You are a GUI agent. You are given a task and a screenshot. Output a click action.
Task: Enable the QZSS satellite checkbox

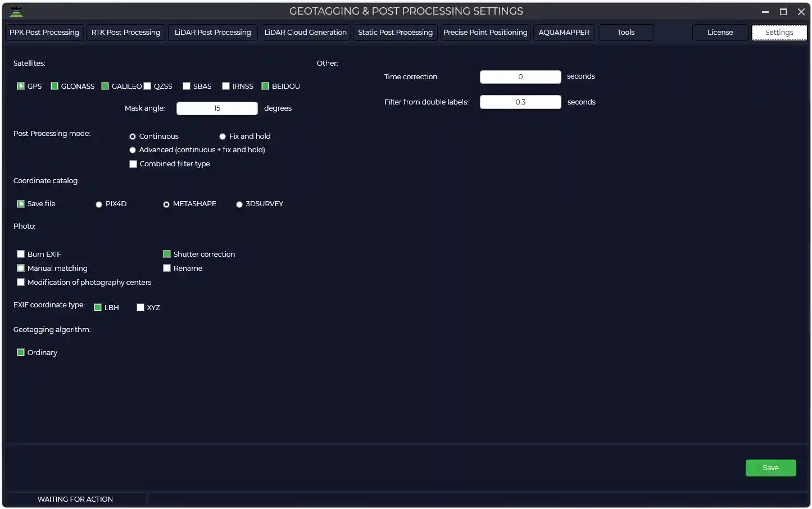[x=147, y=86]
